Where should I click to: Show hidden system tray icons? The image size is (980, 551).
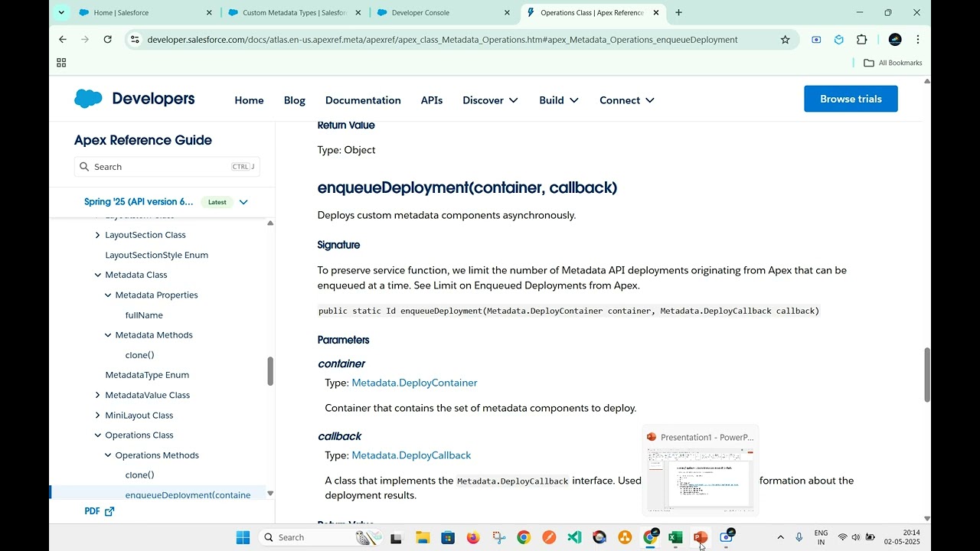coord(780,537)
